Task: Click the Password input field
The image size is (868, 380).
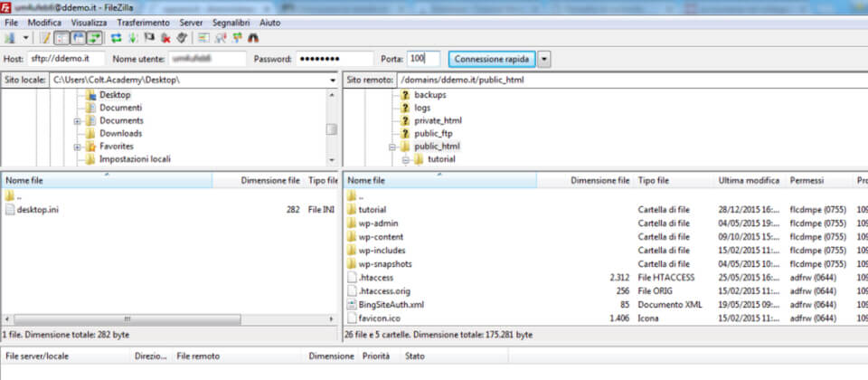Action: [335, 59]
